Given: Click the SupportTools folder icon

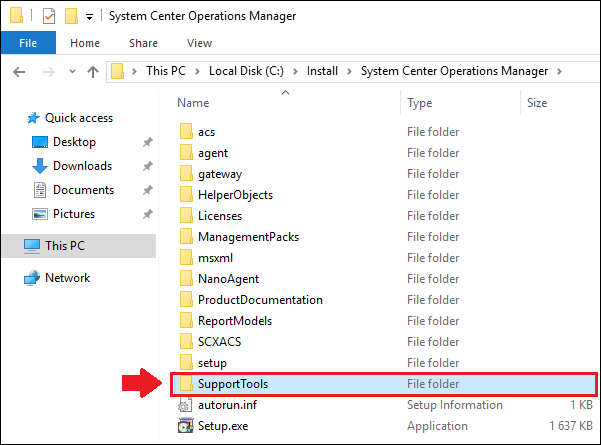Looking at the screenshot, I should point(185,383).
